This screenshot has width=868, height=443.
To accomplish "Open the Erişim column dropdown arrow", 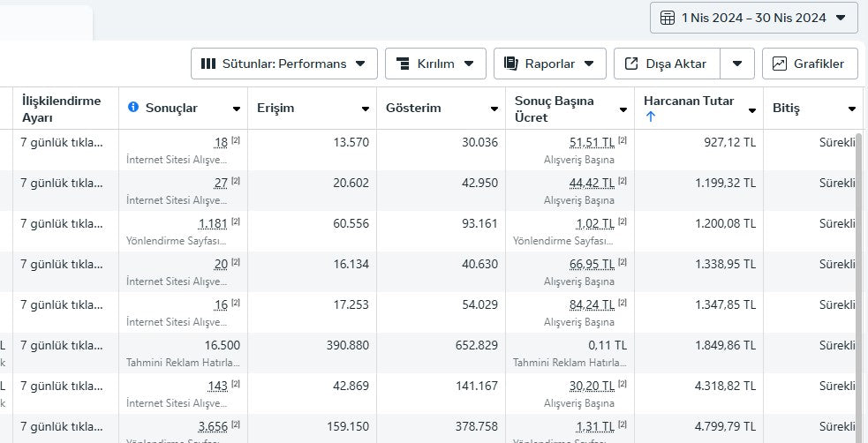I will pyautogui.click(x=366, y=109).
